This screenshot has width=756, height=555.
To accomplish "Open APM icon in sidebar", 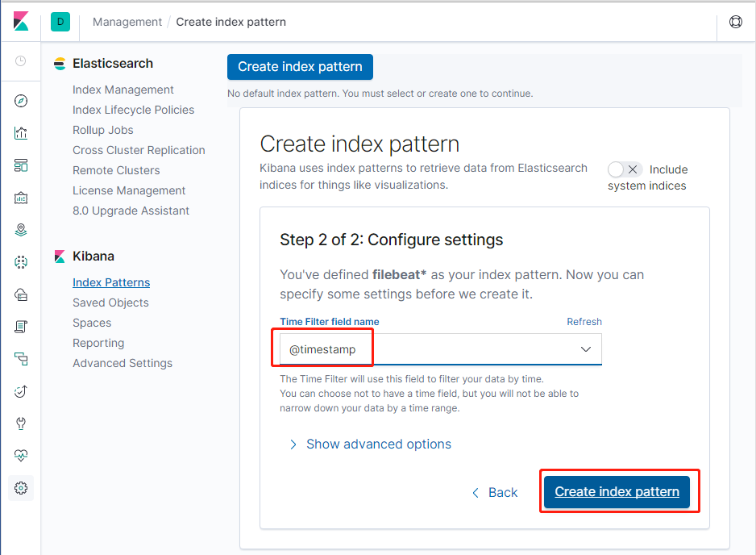I will click(x=21, y=359).
